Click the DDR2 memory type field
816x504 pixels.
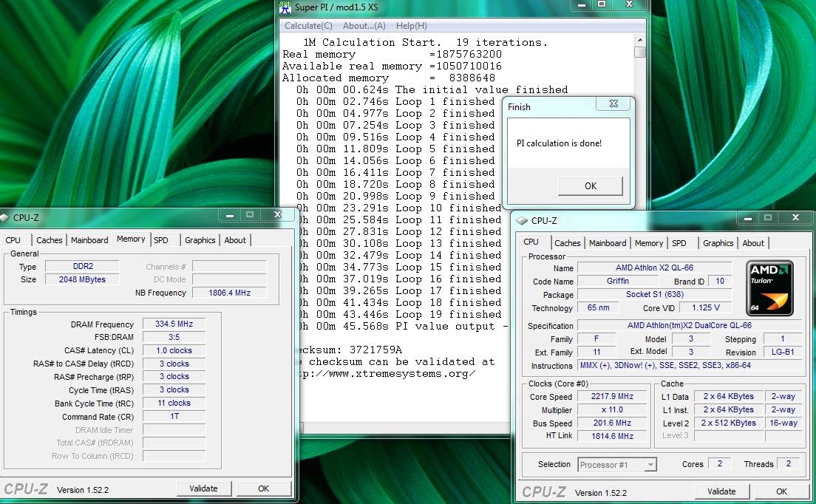[82, 266]
